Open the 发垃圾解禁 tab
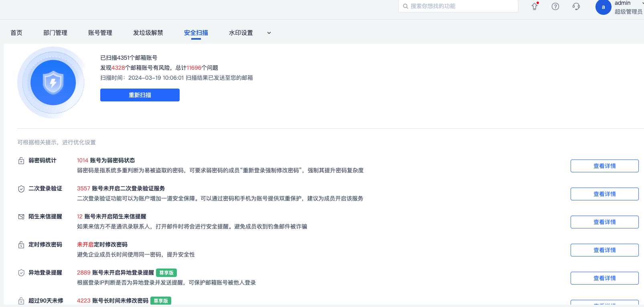644x307 pixels. pyautogui.click(x=148, y=33)
